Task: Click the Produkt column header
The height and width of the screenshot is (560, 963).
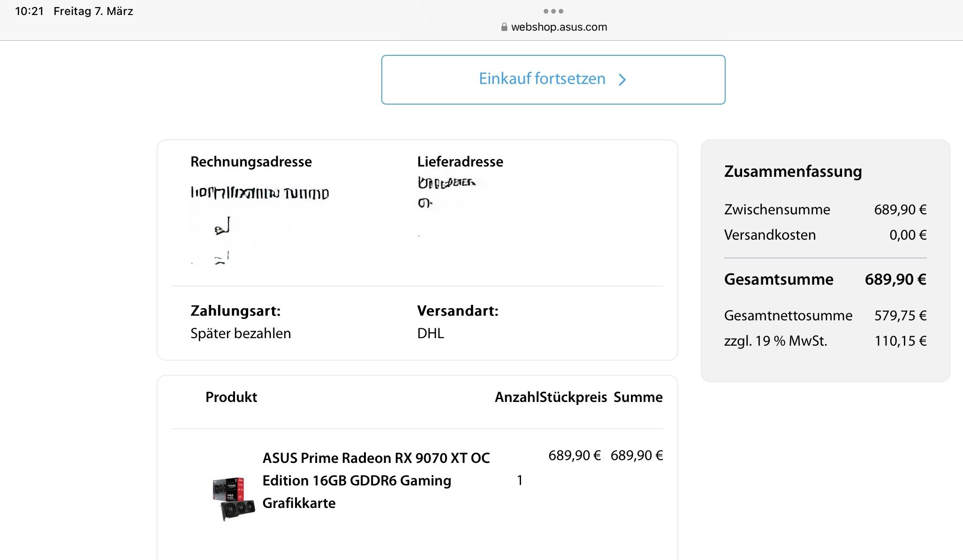Action: pos(231,397)
